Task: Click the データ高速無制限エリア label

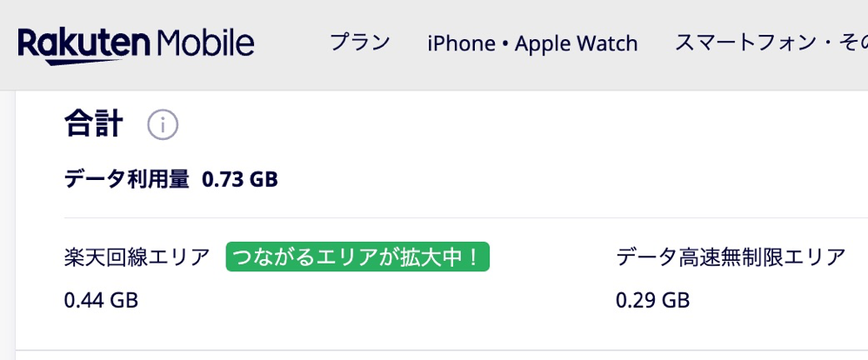Action: click(731, 257)
